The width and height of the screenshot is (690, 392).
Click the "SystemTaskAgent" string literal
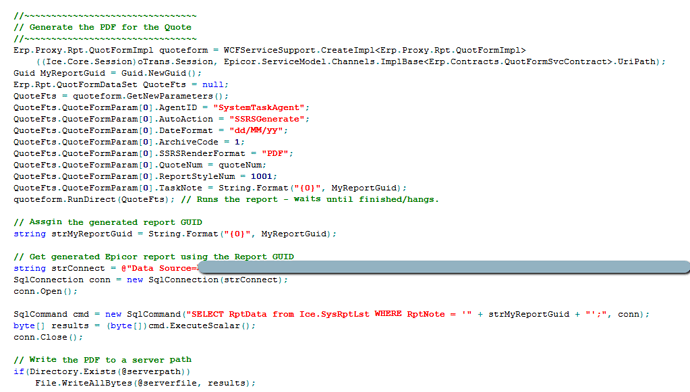click(259, 107)
